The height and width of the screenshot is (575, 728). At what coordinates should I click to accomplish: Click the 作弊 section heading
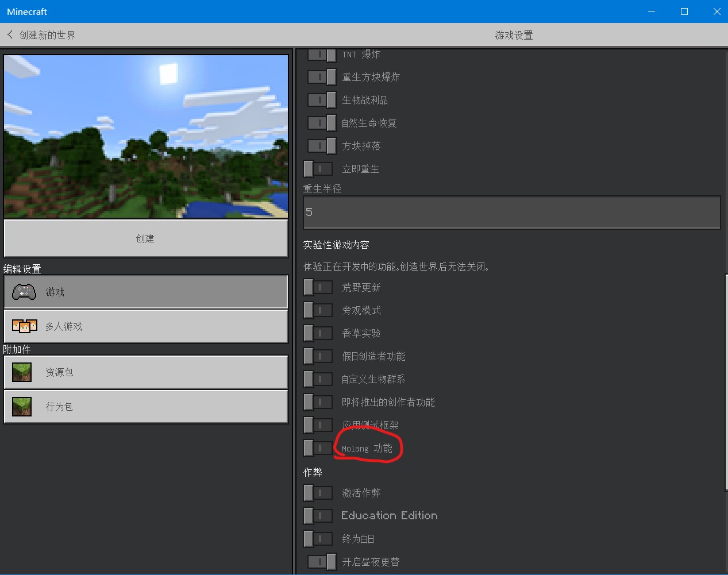[x=313, y=472]
